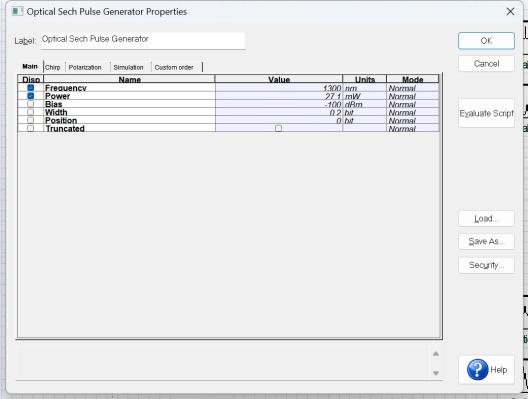Click the Value column header

[x=279, y=79]
